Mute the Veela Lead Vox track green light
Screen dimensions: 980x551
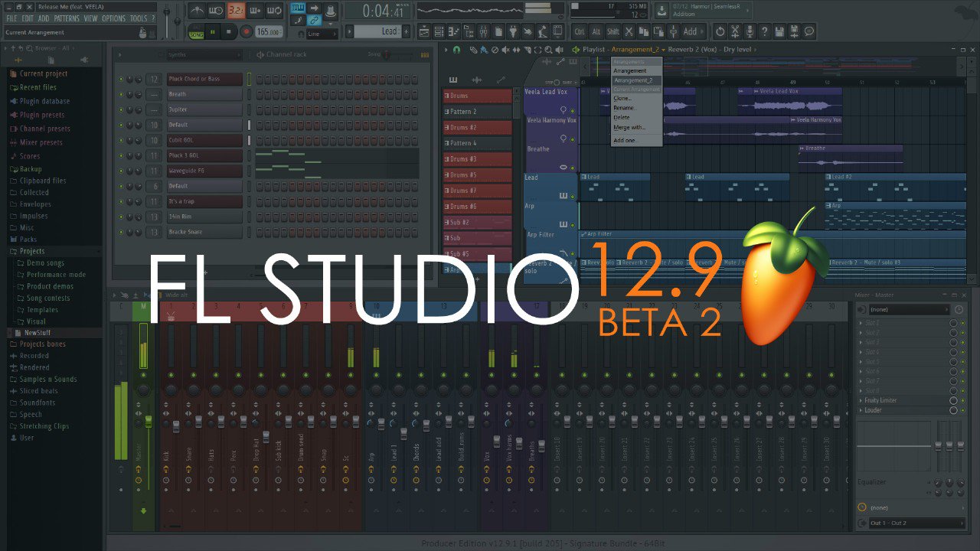pyautogui.click(x=572, y=109)
